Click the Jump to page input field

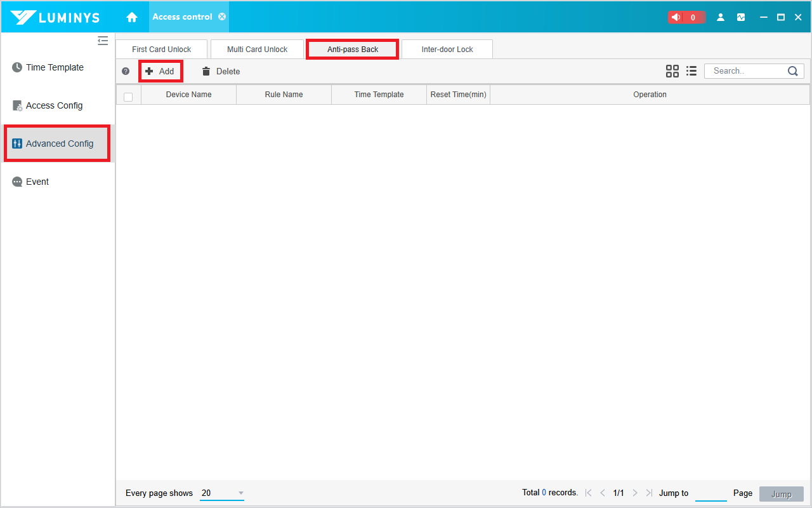click(710, 493)
